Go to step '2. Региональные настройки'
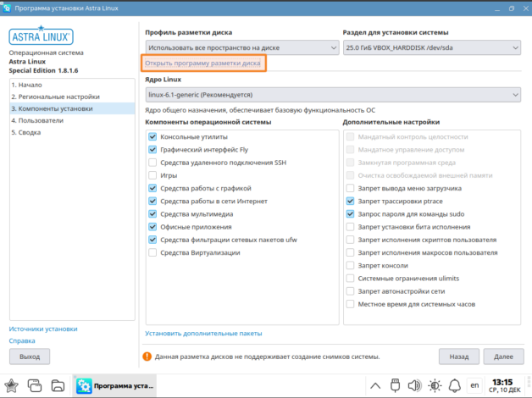 tap(72, 97)
